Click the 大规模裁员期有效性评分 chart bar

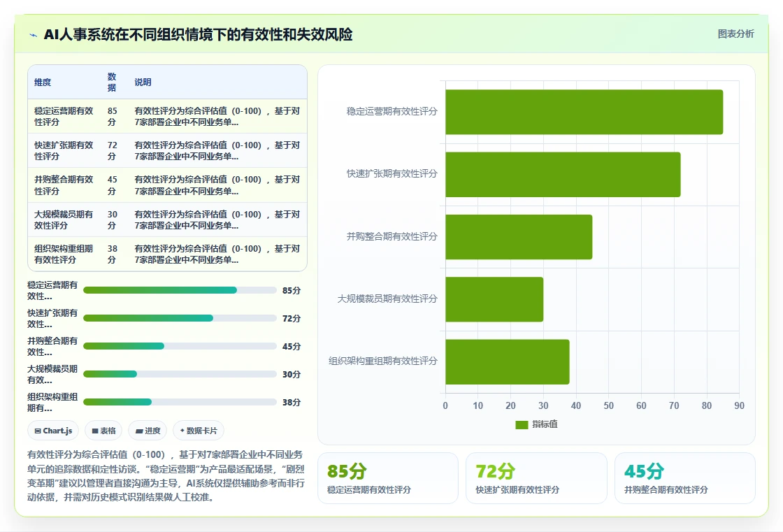pos(494,299)
